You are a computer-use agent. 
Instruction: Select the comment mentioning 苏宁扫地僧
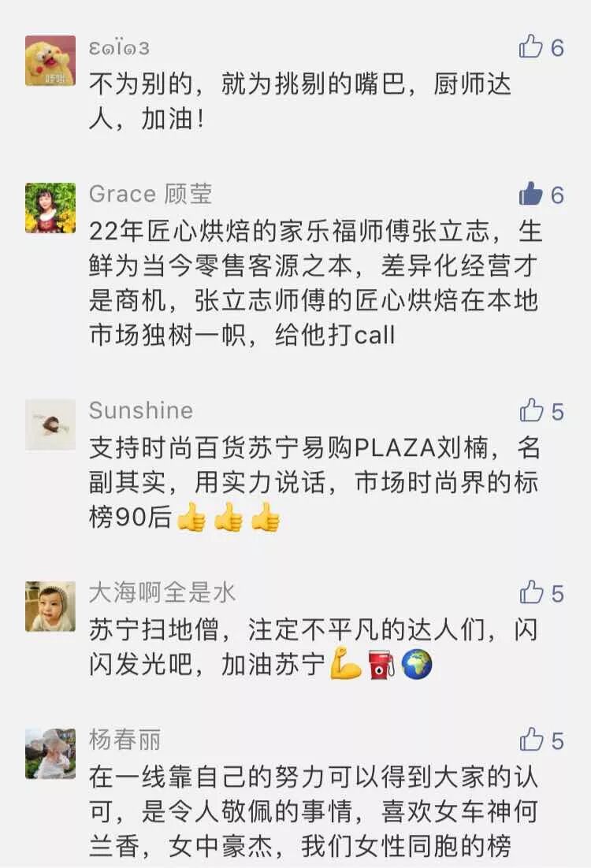pyautogui.click(x=314, y=647)
